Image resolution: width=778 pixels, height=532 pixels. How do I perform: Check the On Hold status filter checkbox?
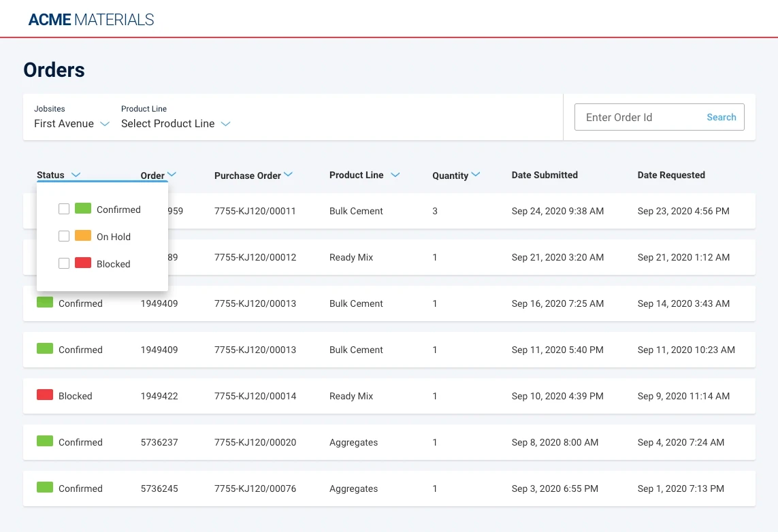(64, 236)
